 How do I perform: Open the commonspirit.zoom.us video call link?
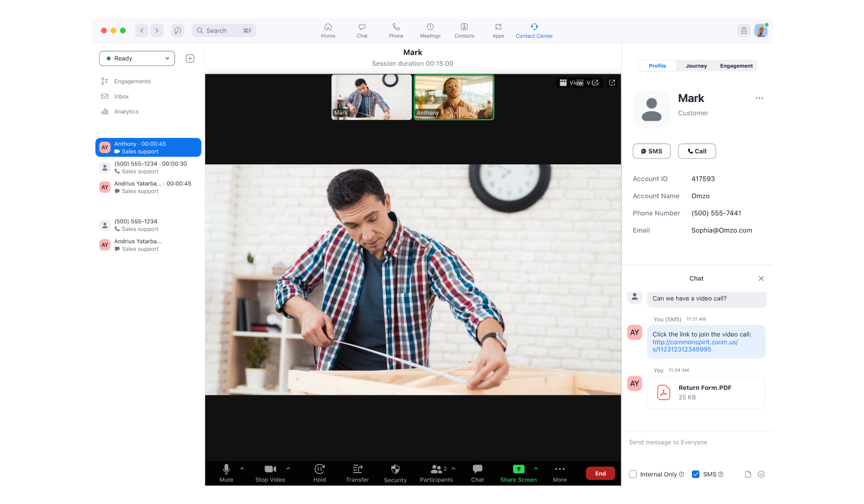(x=695, y=346)
